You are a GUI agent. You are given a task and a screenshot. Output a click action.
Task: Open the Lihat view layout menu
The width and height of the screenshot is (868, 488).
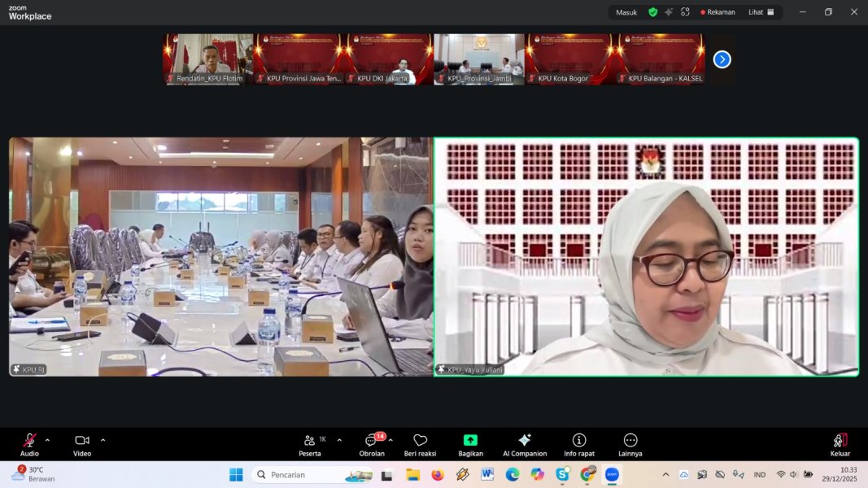point(761,12)
